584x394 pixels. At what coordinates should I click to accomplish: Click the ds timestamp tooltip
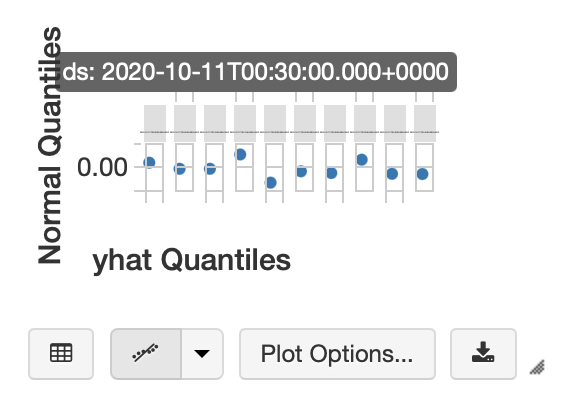[256, 72]
